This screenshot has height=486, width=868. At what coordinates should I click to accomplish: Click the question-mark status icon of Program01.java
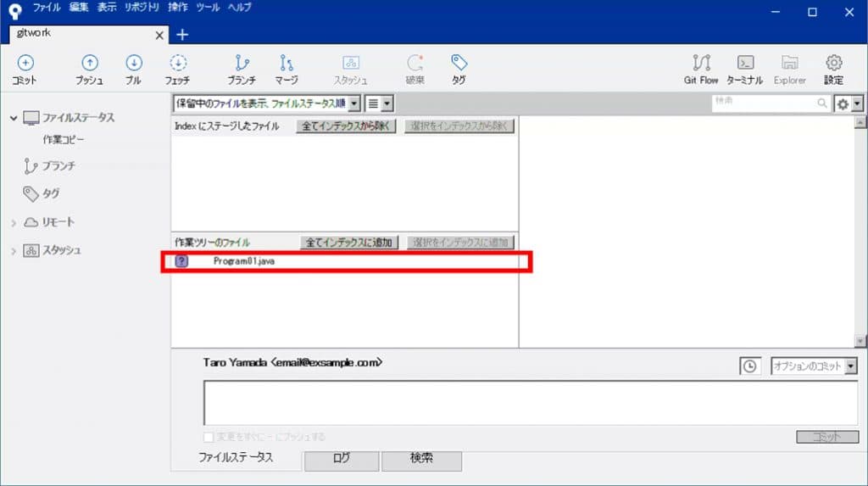(181, 261)
